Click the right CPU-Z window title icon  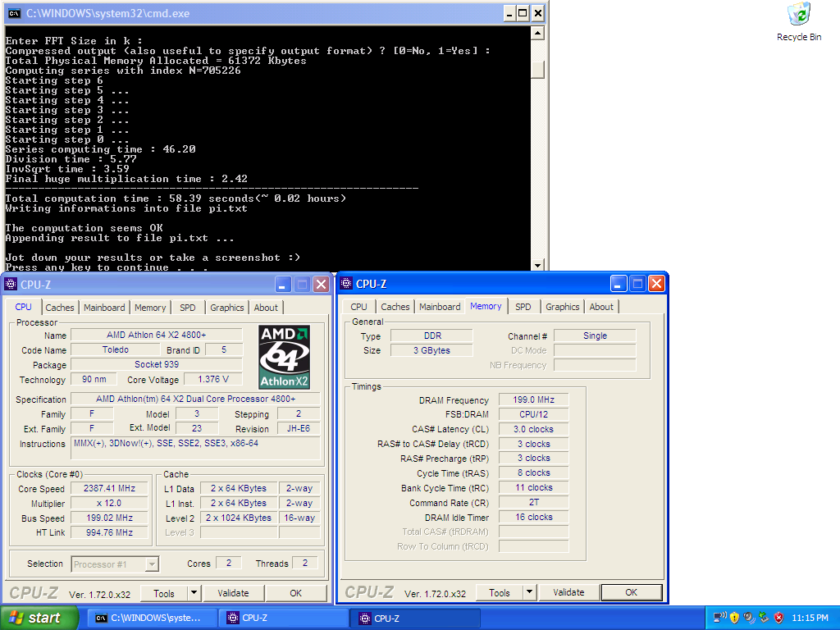point(346,283)
